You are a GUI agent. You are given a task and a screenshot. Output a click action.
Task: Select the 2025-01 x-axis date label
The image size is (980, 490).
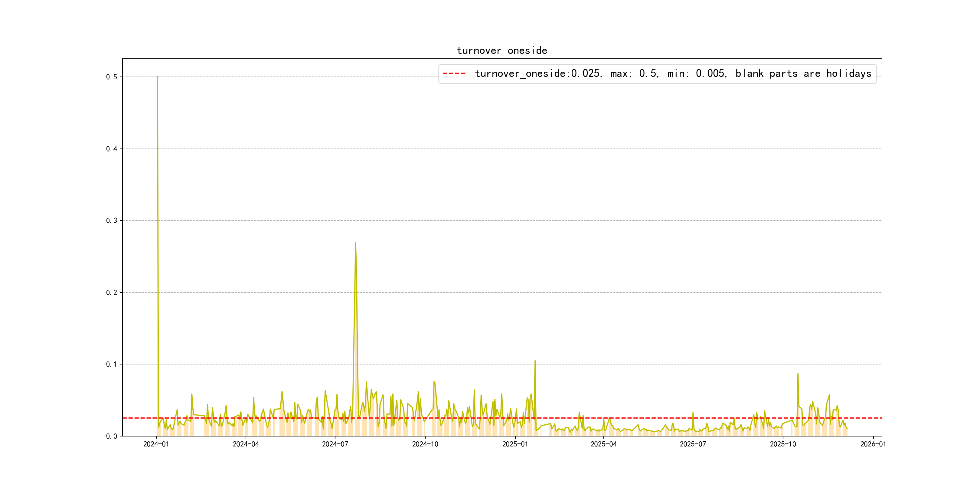[515, 444]
